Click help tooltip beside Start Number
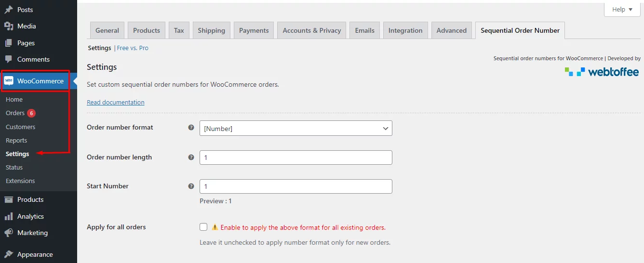The image size is (644, 263). pos(191,186)
